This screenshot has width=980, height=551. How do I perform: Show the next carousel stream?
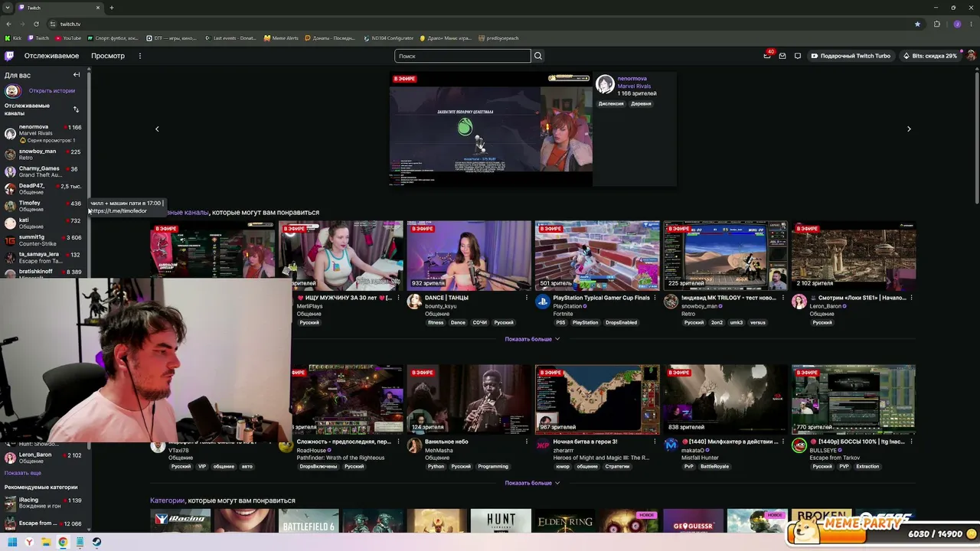click(909, 129)
